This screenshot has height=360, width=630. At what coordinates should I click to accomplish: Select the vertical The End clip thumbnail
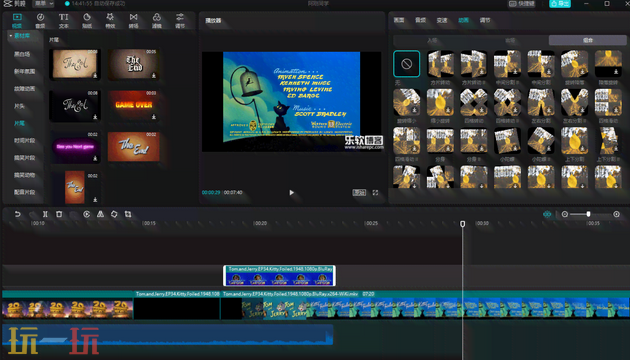click(75, 187)
